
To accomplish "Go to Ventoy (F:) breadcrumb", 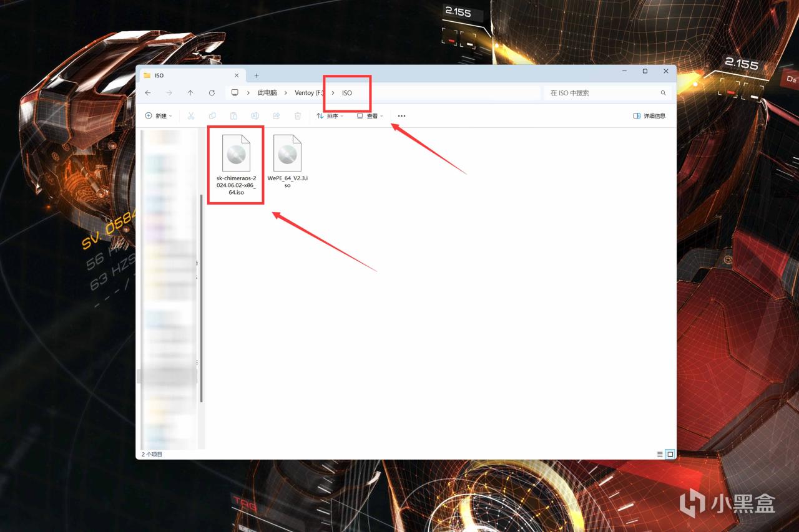I will pos(309,93).
